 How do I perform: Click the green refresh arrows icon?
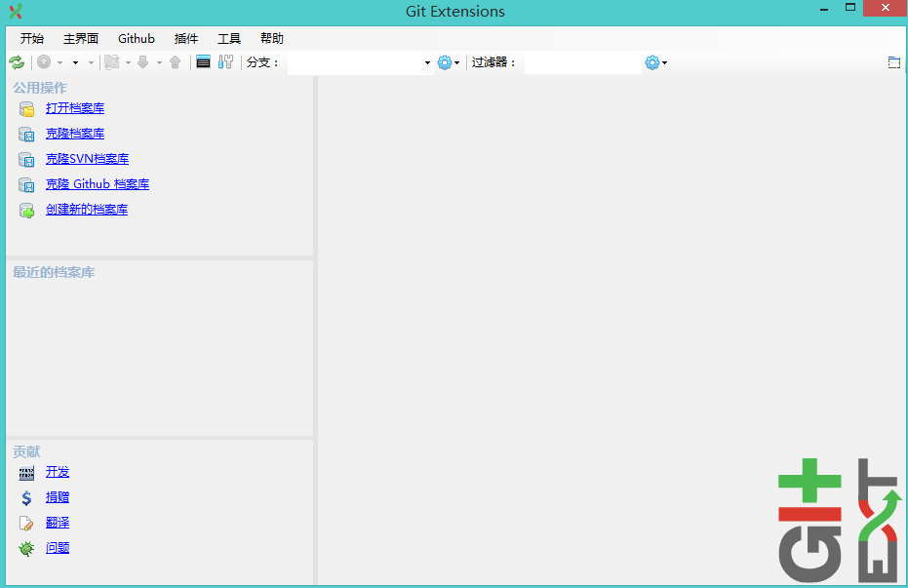pyautogui.click(x=17, y=62)
